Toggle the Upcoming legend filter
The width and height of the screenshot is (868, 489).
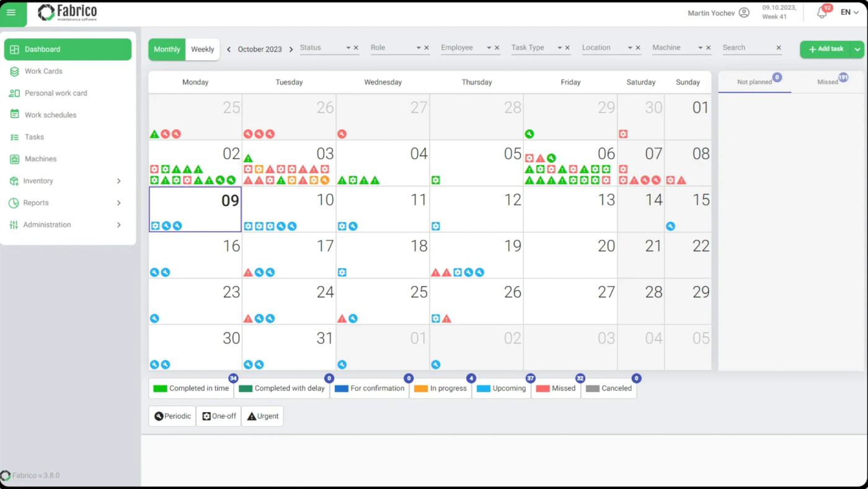[x=502, y=388]
